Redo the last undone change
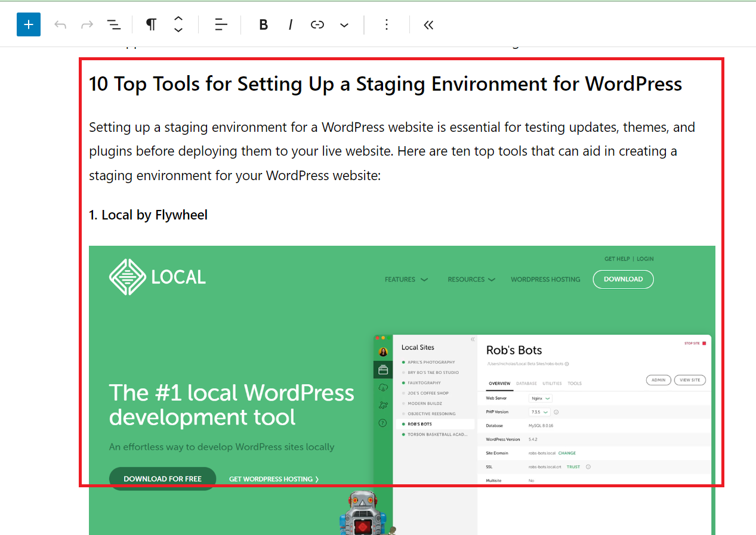 [x=87, y=24]
